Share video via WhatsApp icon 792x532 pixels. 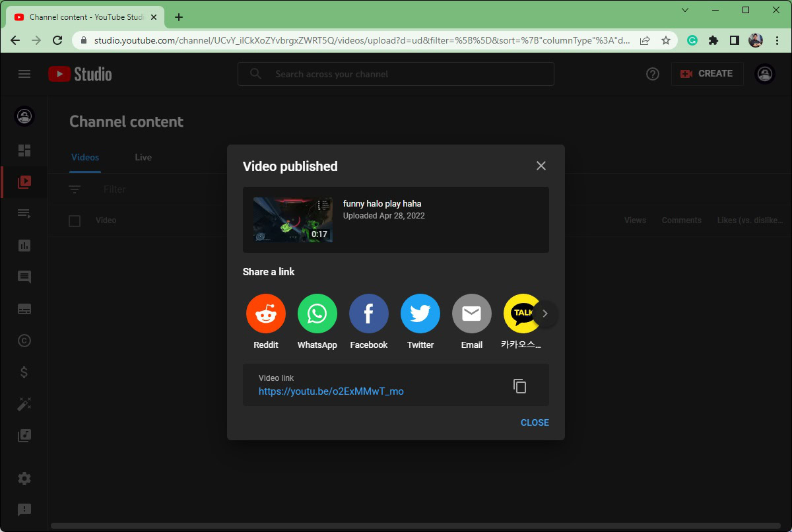[x=317, y=314]
